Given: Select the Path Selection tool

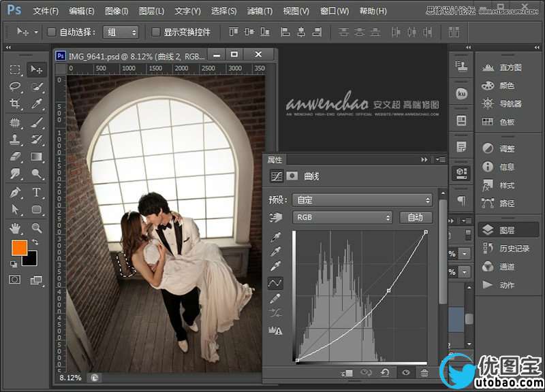Looking at the screenshot, I should 15,210.
